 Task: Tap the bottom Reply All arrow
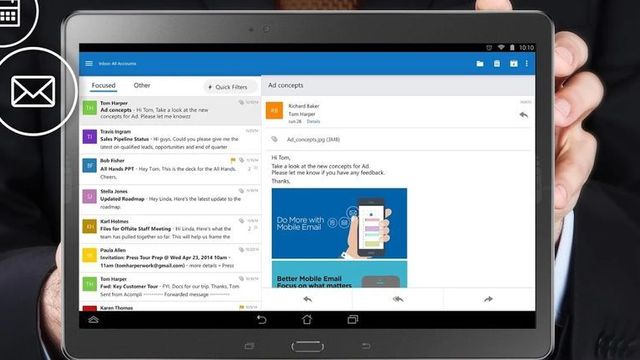click(x=398, y=300)
